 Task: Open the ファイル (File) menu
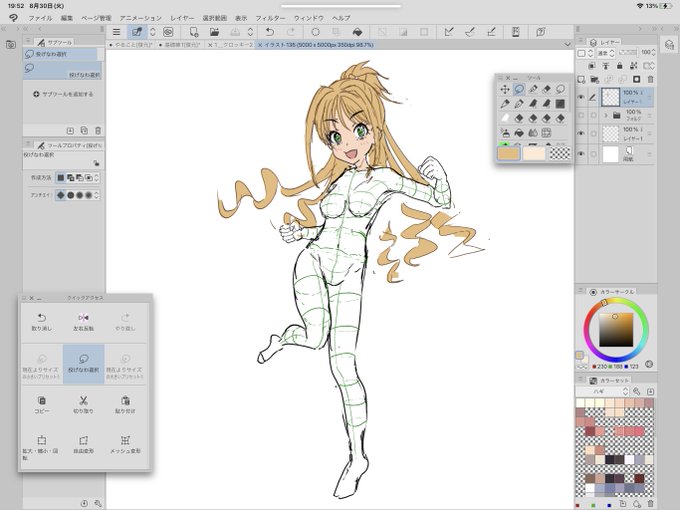pos(40,18)
